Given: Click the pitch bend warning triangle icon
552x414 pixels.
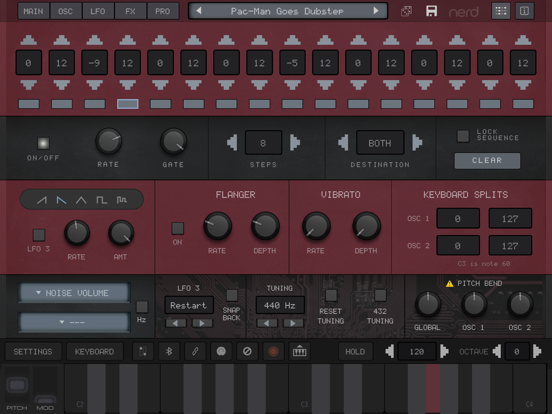Looking at the screenshot, I should coord(449,283).
